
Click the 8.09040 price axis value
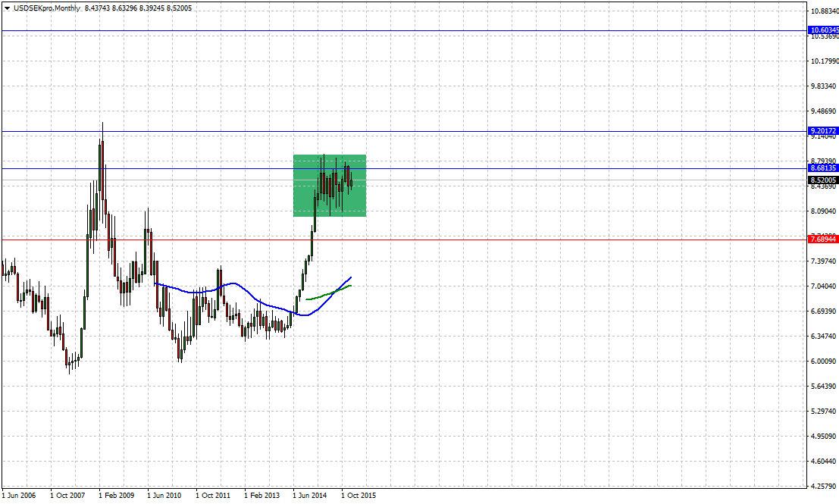[824, 211]
